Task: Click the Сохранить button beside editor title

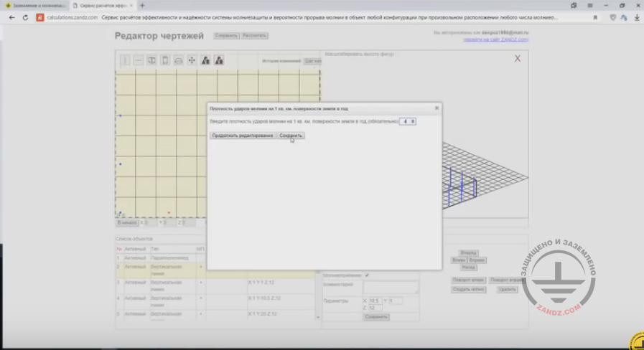Action: pyautogui.click(x=226, y=36)
